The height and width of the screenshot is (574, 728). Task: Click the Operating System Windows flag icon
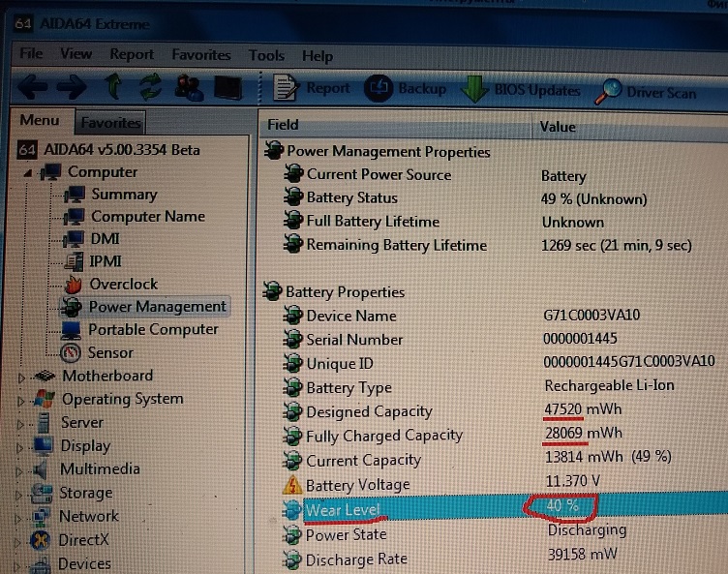tap(45, 399)
